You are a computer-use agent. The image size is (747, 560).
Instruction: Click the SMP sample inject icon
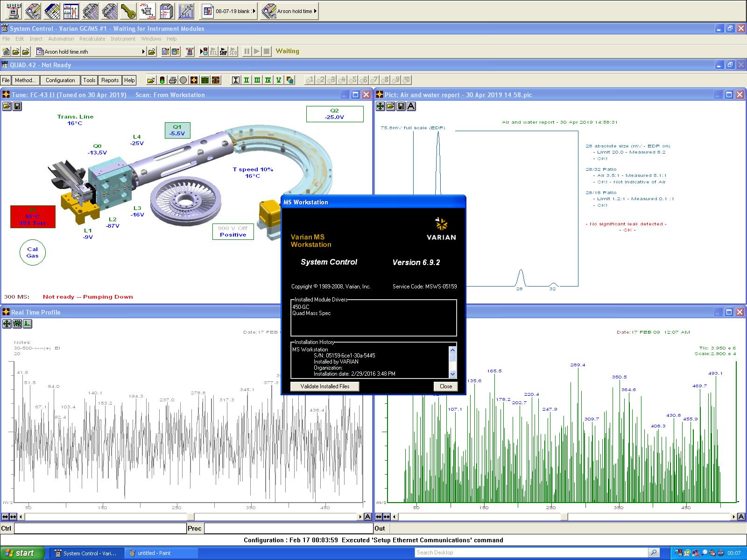coord(224,51)
